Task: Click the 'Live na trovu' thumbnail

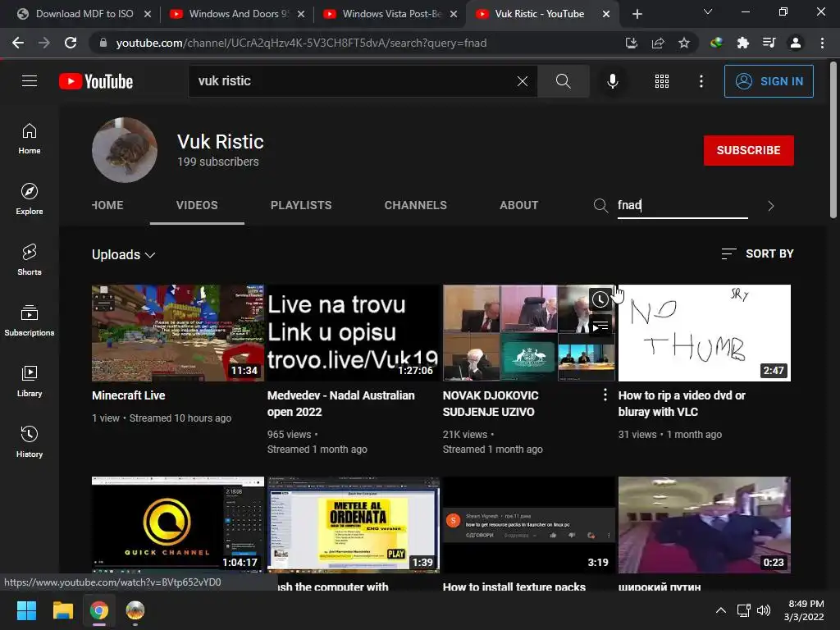Action: [353, 333]
